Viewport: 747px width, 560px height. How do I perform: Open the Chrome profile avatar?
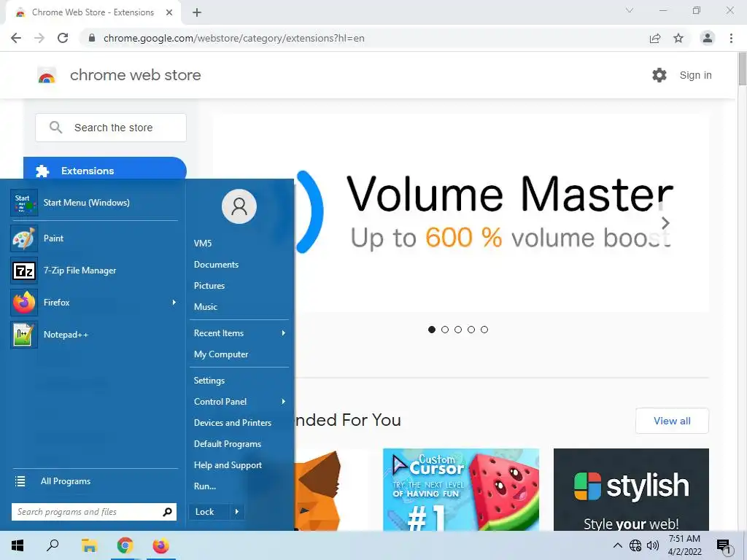point(708,38)
